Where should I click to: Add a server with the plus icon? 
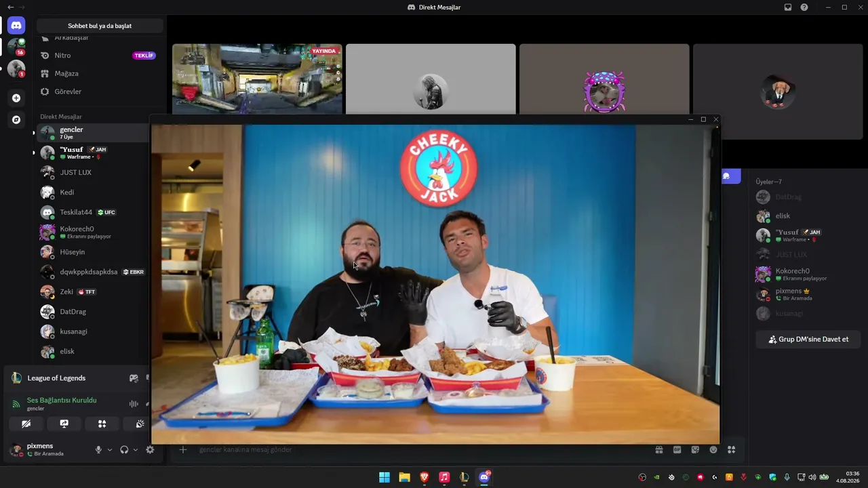click(16, 98)
